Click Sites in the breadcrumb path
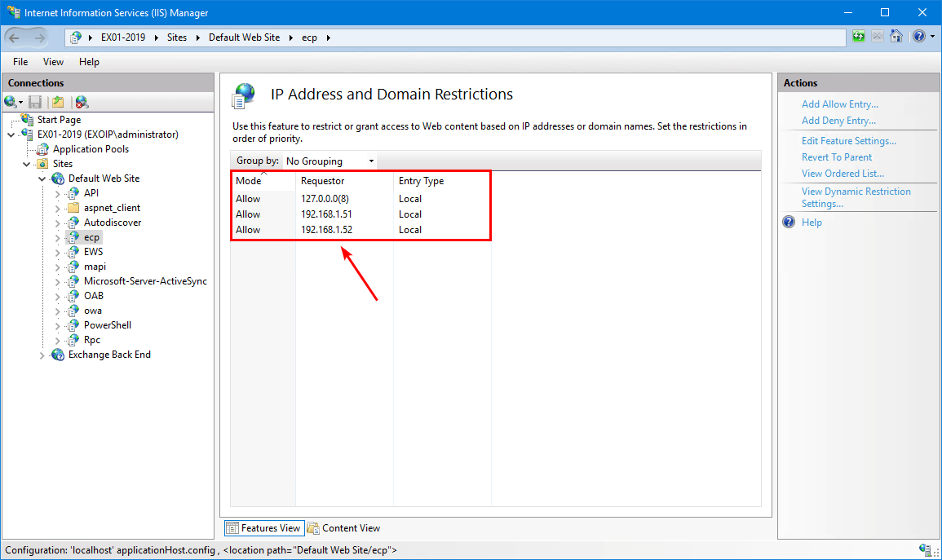 pos(177,37)
